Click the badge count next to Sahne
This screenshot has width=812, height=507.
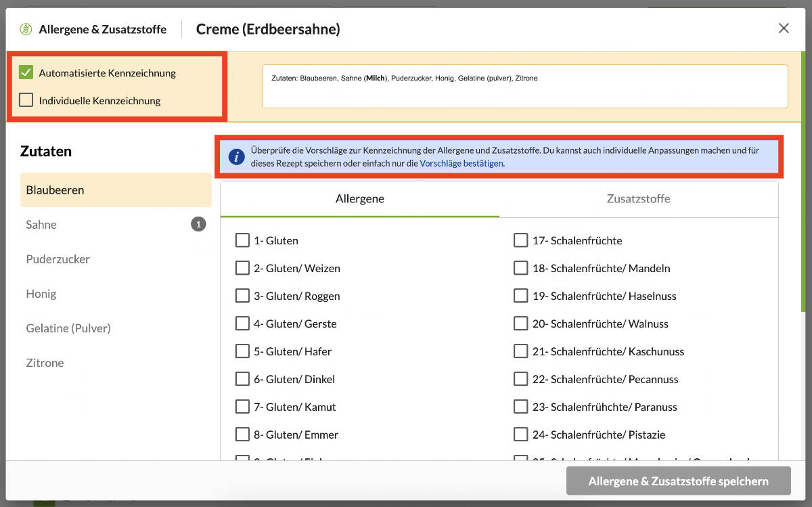pos(198,225)
